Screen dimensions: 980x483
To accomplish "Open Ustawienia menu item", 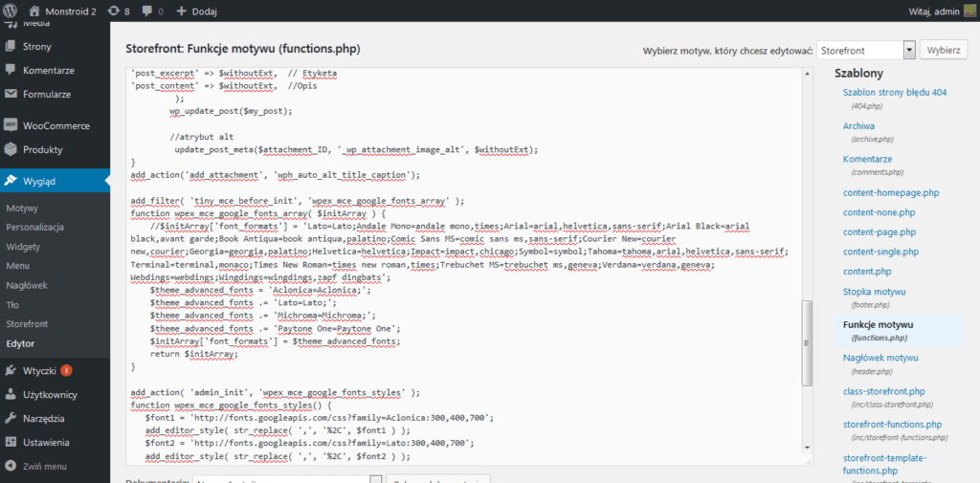I will coord(46,443).
